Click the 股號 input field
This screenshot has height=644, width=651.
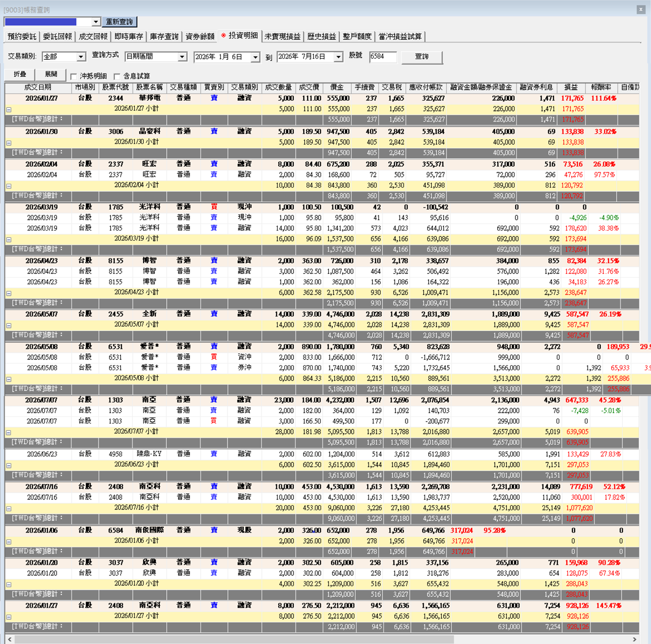click(x=383, y=57)
